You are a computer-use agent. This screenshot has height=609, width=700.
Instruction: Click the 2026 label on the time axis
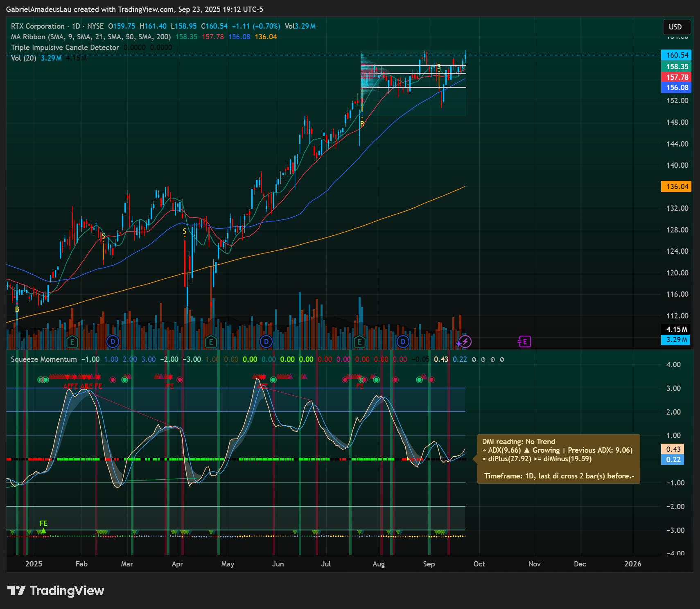pos(633,564)
